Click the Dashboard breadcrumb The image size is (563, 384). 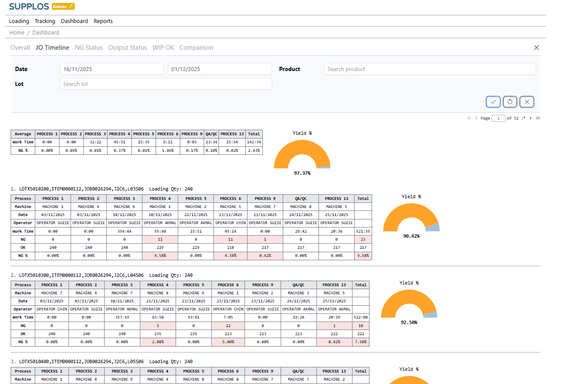(46, 33)
